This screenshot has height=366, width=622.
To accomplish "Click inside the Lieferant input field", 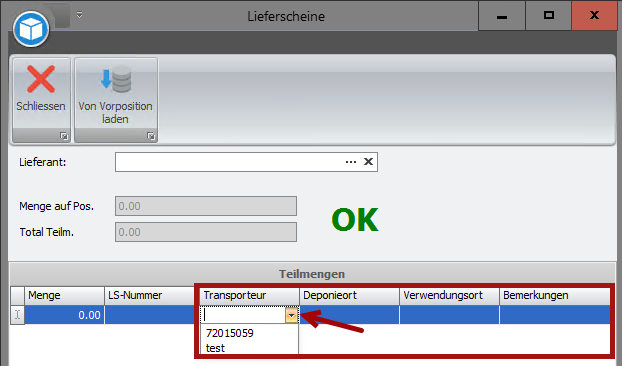I will (x=229, y=162).
